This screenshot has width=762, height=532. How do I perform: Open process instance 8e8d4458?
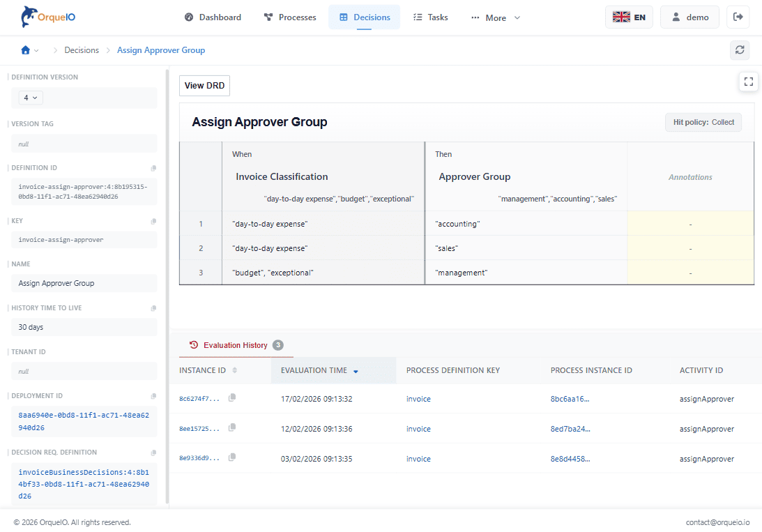[x=570, y=459]
